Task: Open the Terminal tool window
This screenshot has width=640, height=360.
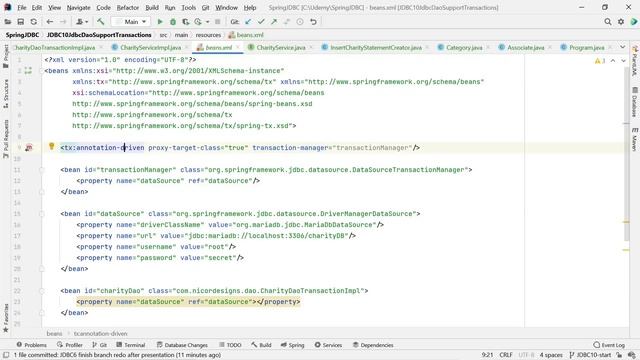Action: (x=131, y=345)
